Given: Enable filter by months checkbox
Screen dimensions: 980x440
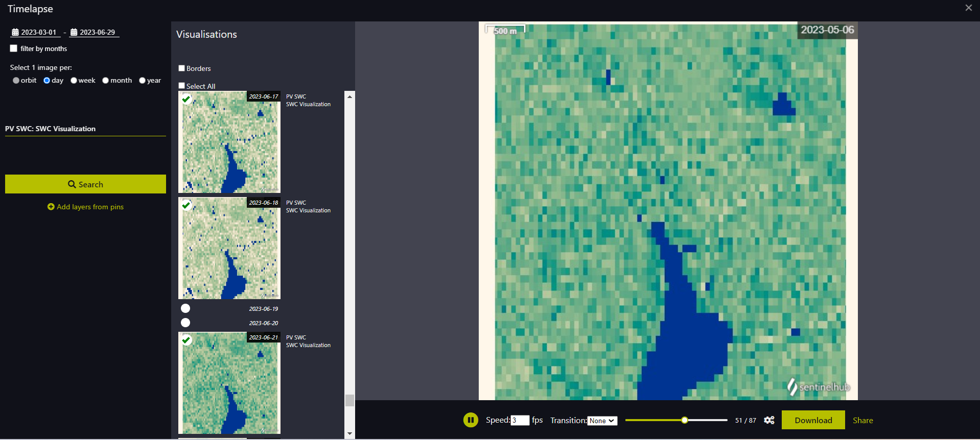Looking at the screenshot, I should click(x=14, y=48).
